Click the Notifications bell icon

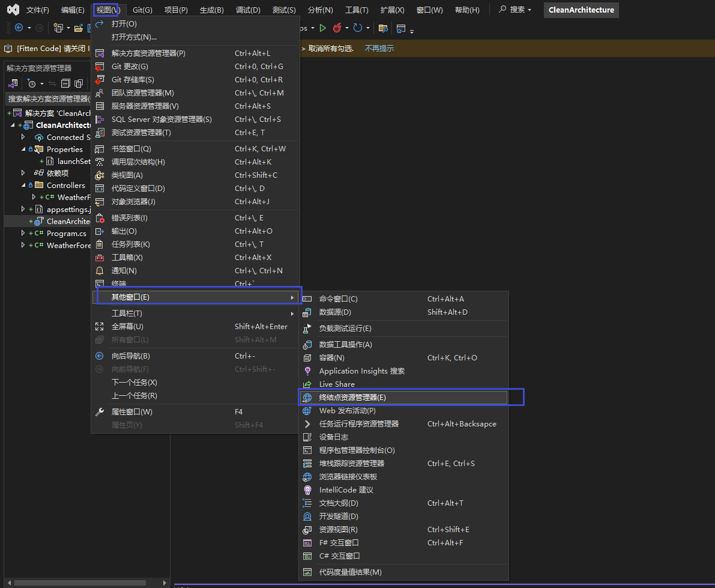click(x=100, y=271)
